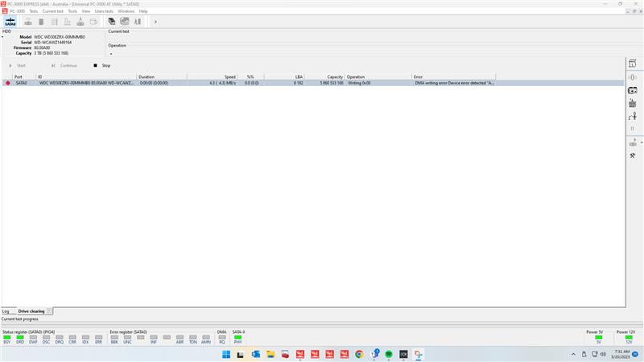The image size is (644, 362).
Task: Sort by the Speed column header
Action: click(229, 76)
